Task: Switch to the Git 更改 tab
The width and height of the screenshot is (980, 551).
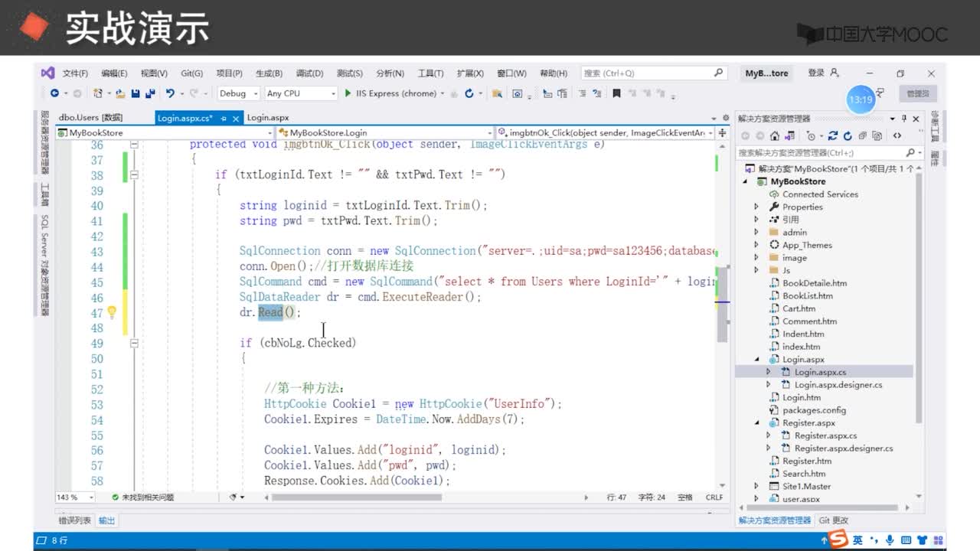Action: 834,520
